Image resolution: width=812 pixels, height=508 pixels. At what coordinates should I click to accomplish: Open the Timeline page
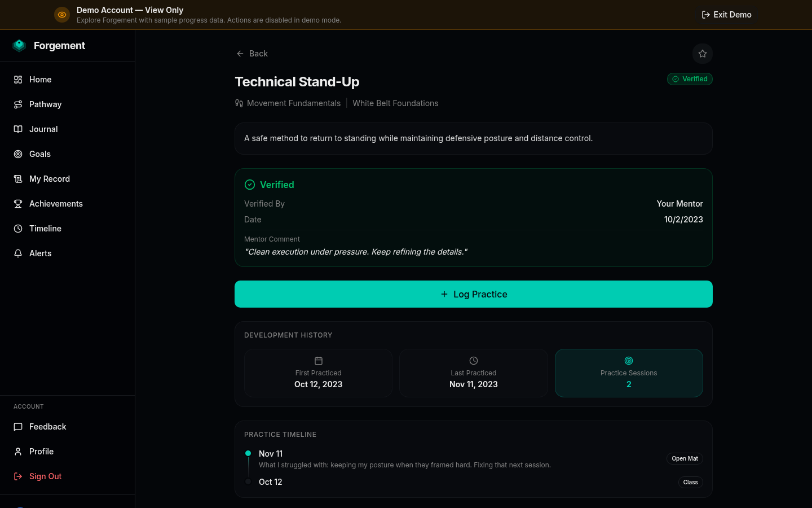pyautogui.click(x=68, y=229)
